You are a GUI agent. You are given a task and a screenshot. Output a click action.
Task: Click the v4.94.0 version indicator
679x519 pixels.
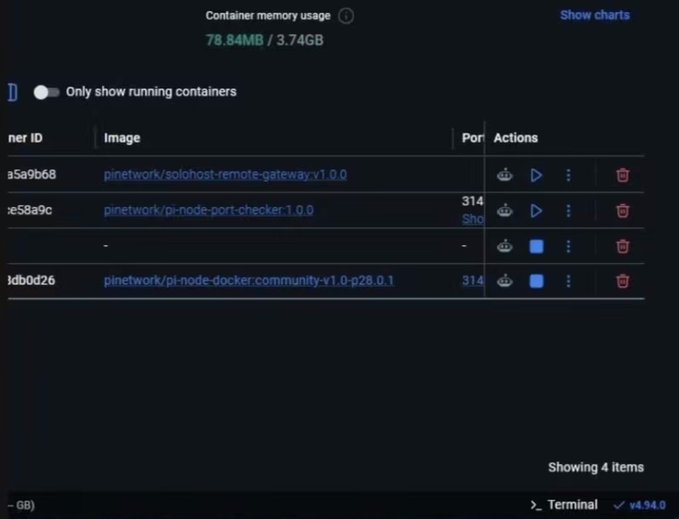tap(640, 505)
